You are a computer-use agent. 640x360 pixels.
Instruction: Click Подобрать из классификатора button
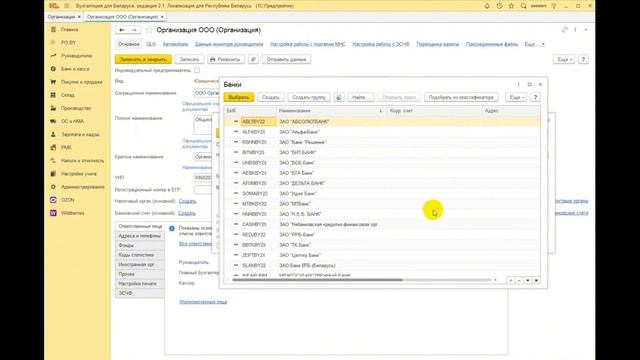pos(461,98)
